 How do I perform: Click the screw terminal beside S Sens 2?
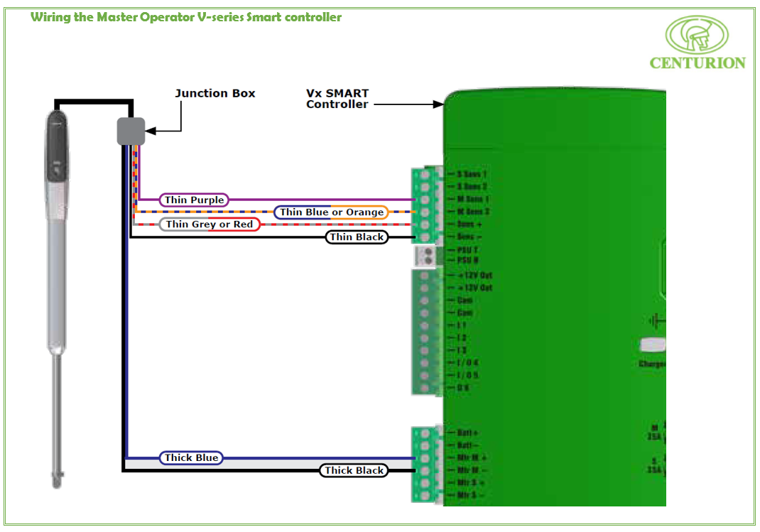pos(425,187)
